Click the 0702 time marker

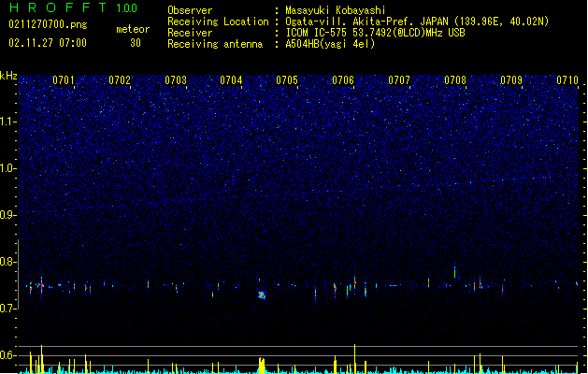(120, 80)
